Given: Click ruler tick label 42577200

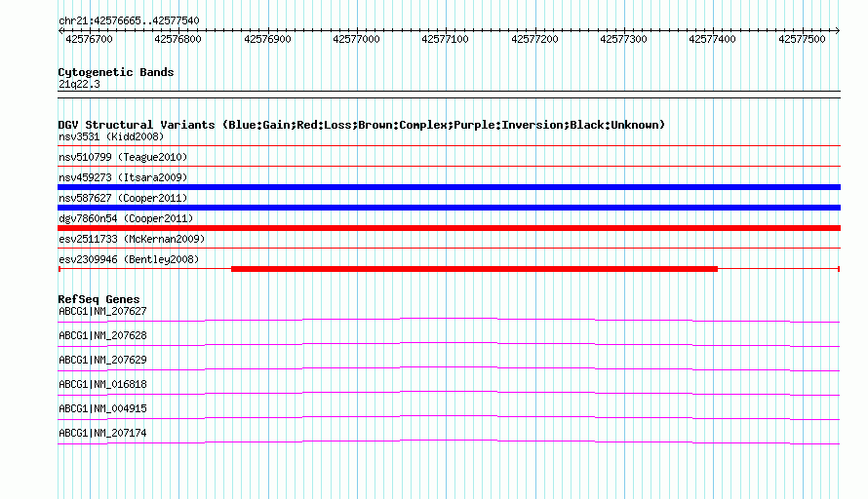Looking at the screenshot, I should (534, 39).
